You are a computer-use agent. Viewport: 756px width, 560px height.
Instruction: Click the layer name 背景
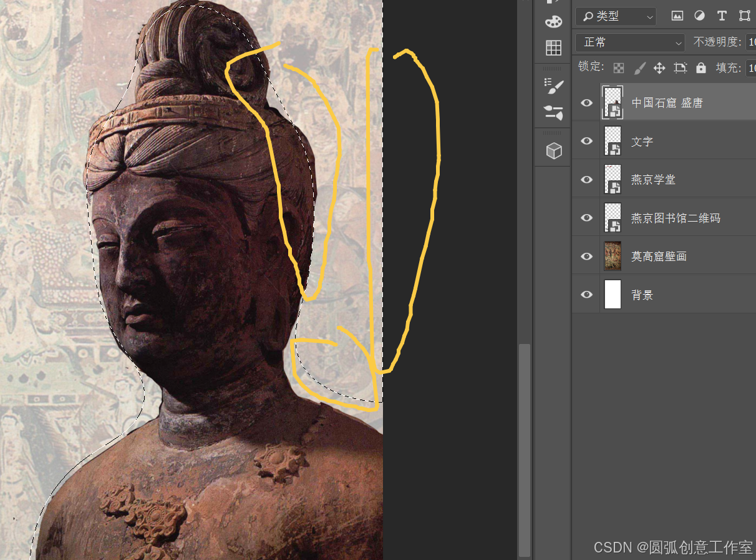pos(642,295)
